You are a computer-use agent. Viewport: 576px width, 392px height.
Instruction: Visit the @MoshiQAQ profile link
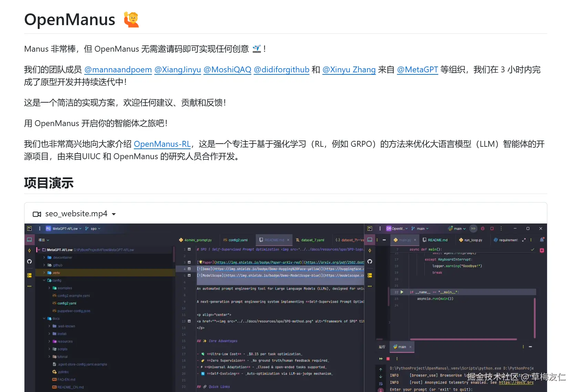227,70
